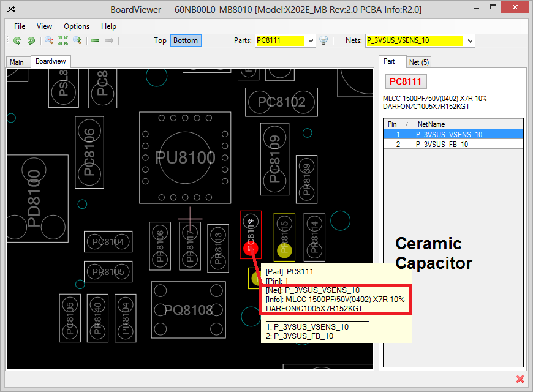
Task: Select component PR8106 on the board
Action: (x=160, y=246)
